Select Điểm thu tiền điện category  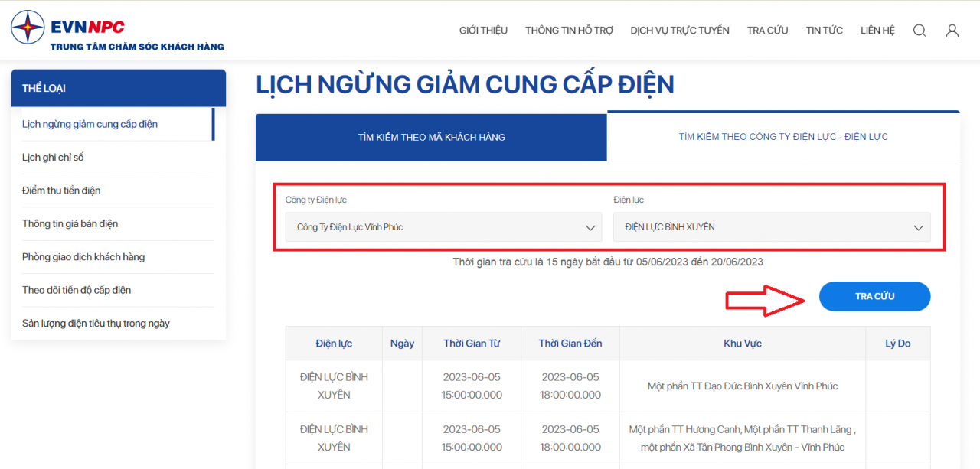click(61, 190)
